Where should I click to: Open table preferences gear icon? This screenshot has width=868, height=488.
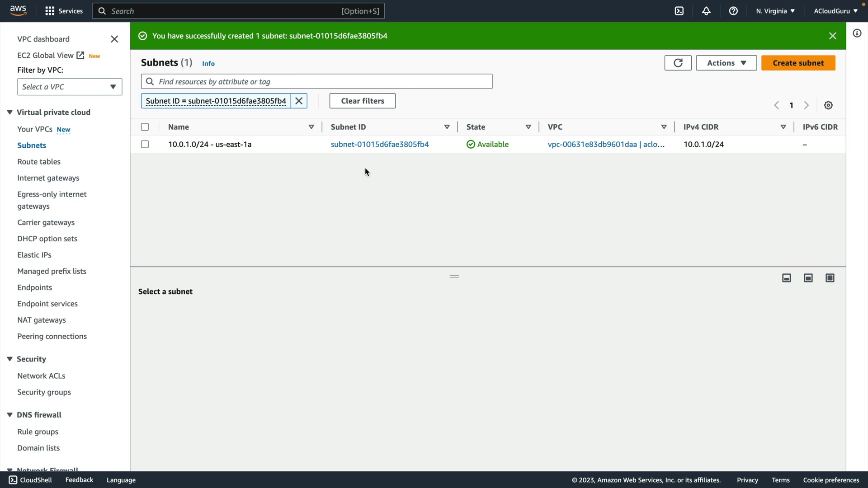(x=828, y=105)
